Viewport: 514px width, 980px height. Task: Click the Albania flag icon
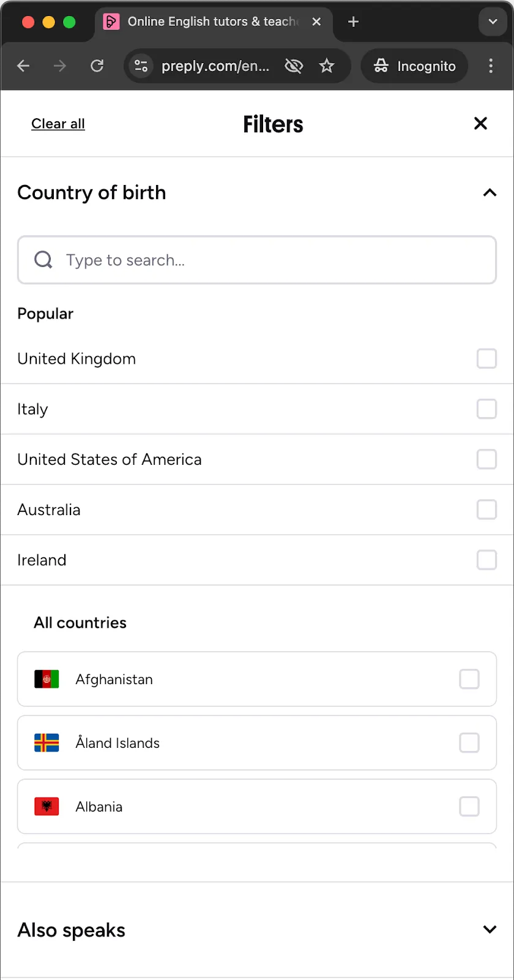[x=47, y=807]
